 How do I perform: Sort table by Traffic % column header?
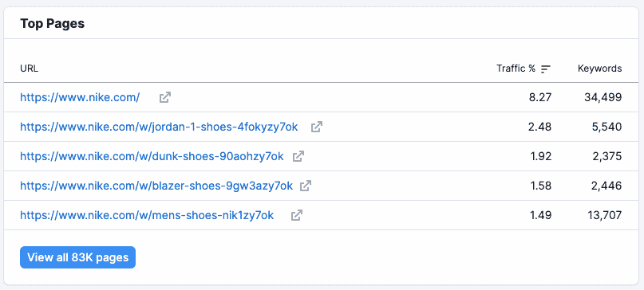pyautogui.click(x=516, y=69)
